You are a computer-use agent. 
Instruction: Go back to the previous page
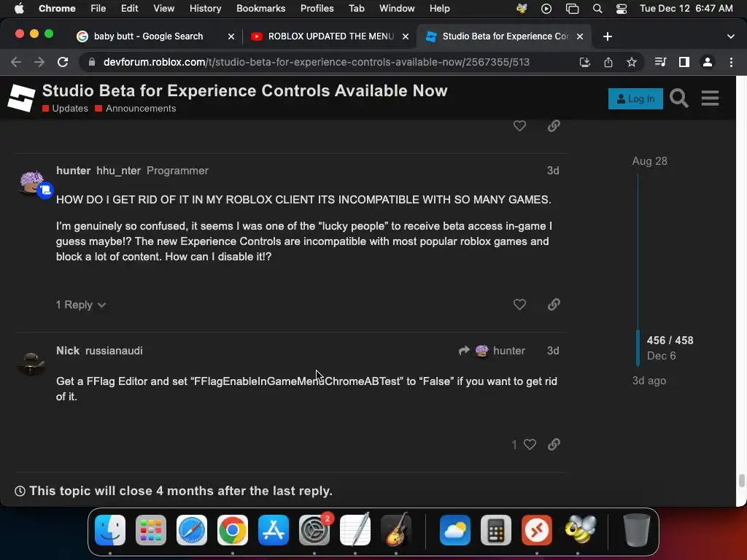[x=16, y=62]
